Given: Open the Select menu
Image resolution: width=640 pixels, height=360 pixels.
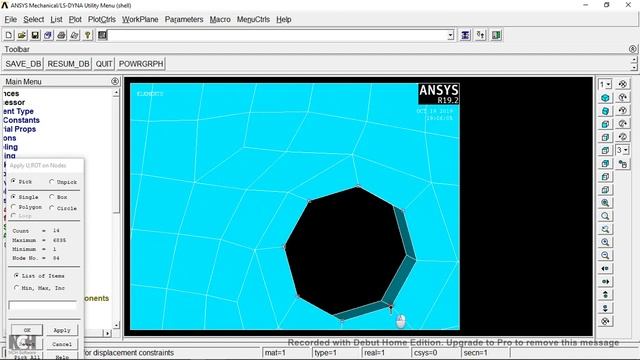Looking at the screenshot, I should pyautogui.click(x=33, y=19).
